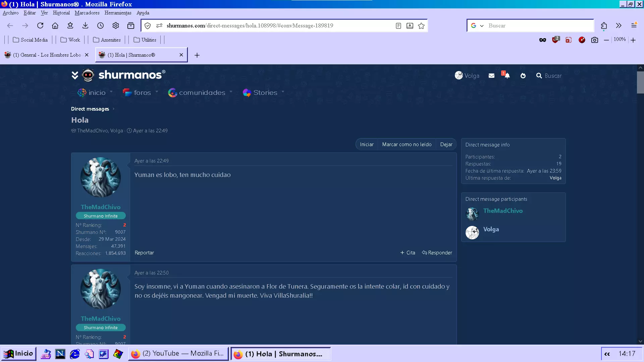Launch Internet Explorer from the taskbar

coord(74,354)
